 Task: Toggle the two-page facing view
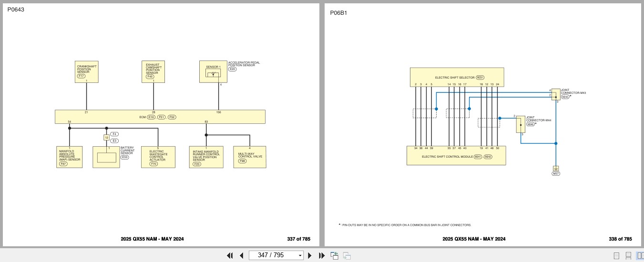(x=640, y=256)
